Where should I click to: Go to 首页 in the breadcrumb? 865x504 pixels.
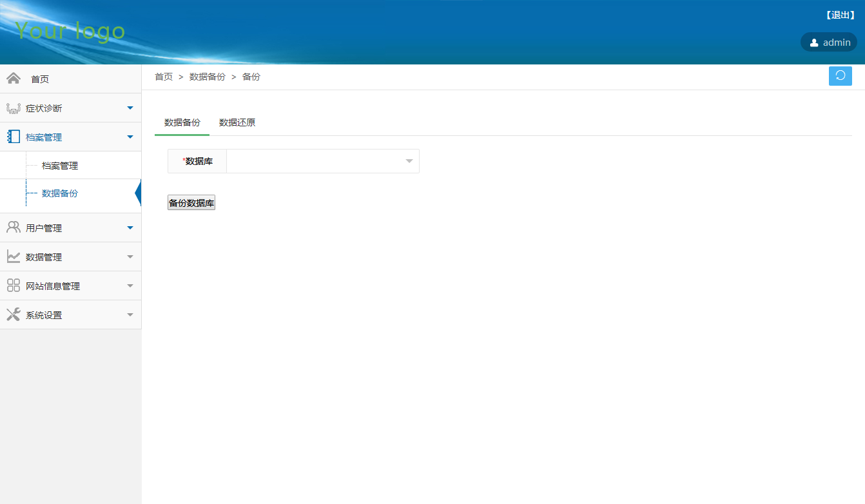pyautogui.click(x=164, y=77)
